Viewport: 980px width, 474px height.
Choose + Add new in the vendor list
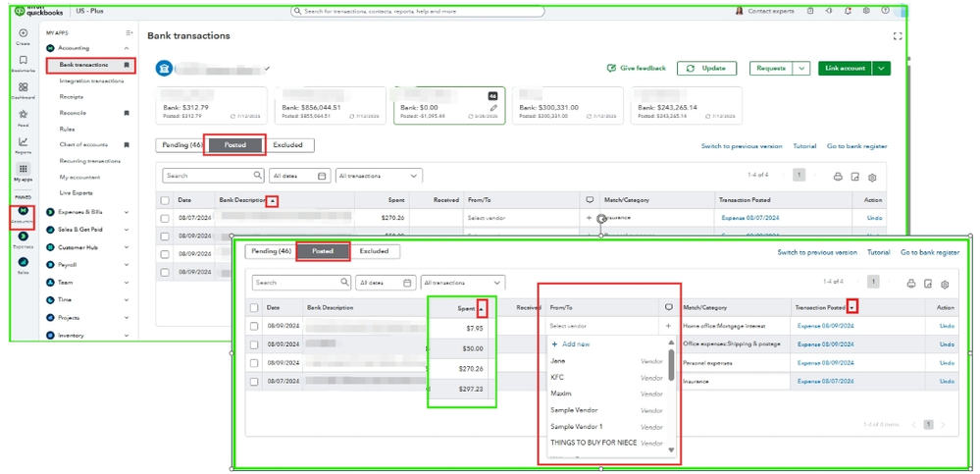tap(571, 343)
